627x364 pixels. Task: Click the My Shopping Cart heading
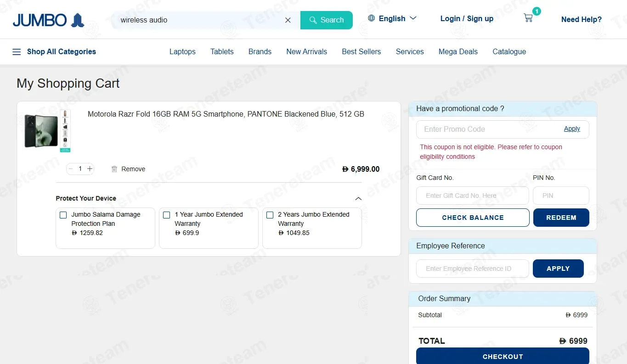pyautogui.click(x=68, y=84)
